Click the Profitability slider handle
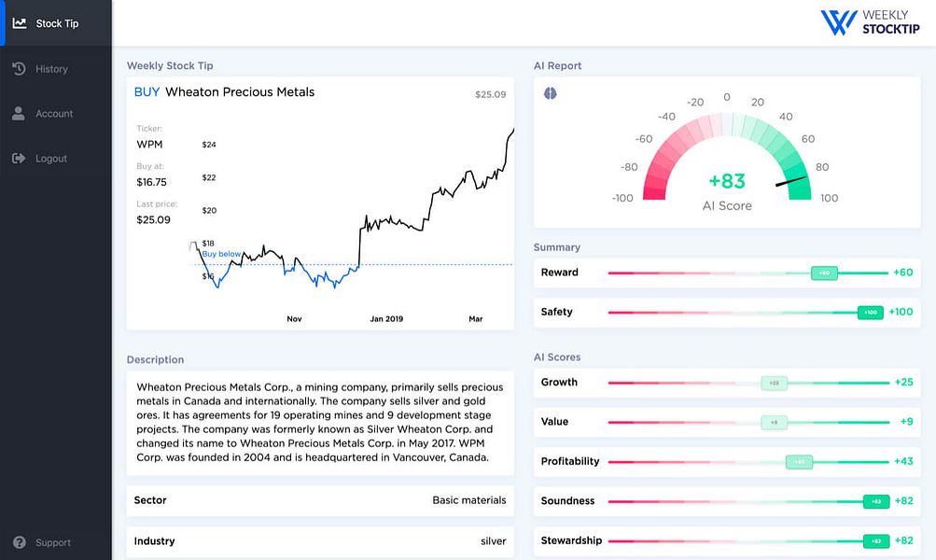 [800, 461]
